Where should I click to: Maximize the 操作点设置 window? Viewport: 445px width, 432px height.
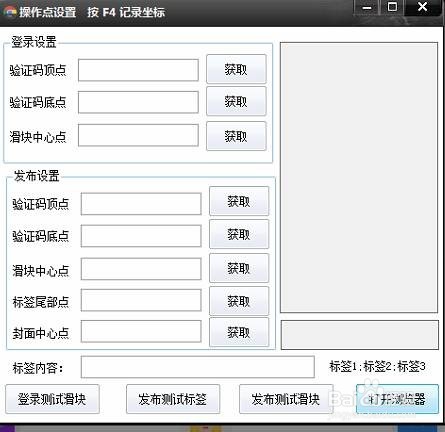(x=392, y=7)
